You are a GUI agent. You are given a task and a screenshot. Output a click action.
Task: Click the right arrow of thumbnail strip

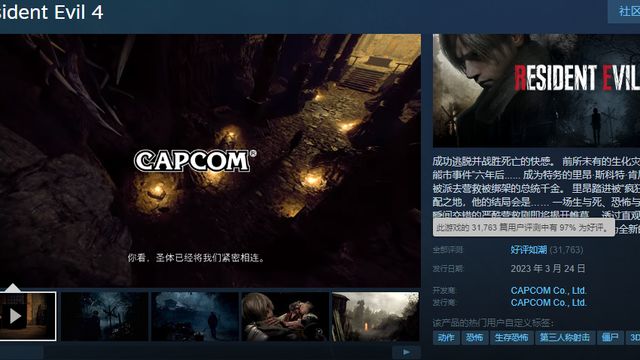click(x=406, y=352)
